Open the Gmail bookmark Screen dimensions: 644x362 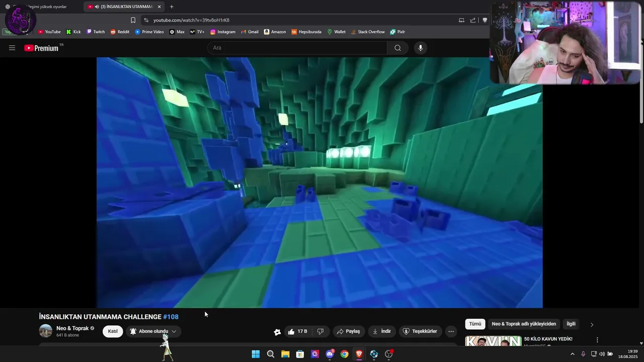pos(250,32)
